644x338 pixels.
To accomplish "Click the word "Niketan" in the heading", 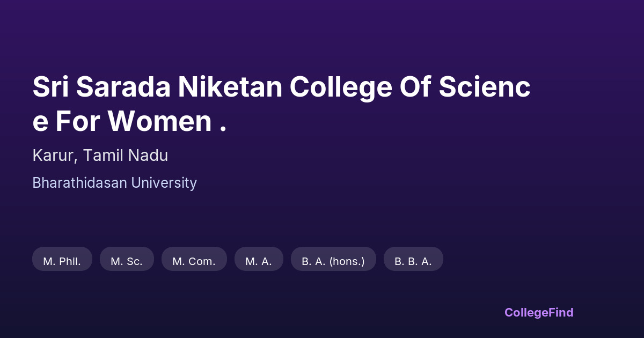I will 230,87.
